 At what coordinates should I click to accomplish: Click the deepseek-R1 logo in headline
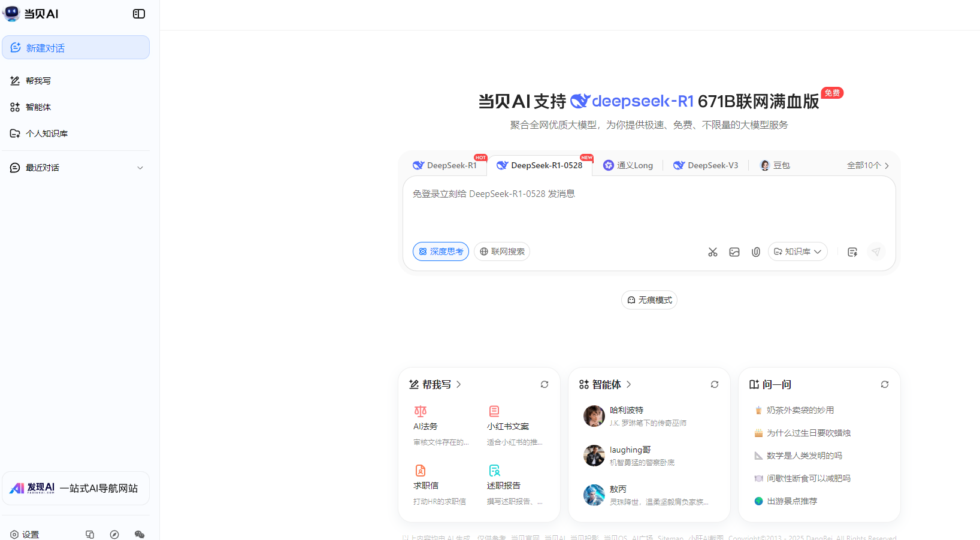tap(632, 101)
